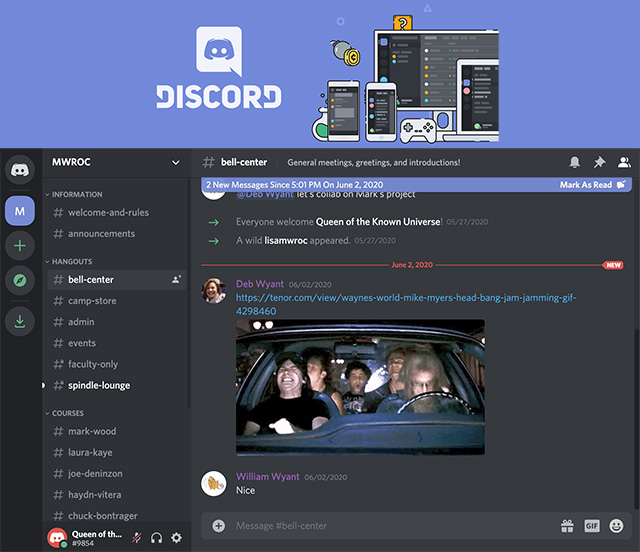Open the admin channel
640x552 pixels.
pyautogui.click(x=117, y=322)
